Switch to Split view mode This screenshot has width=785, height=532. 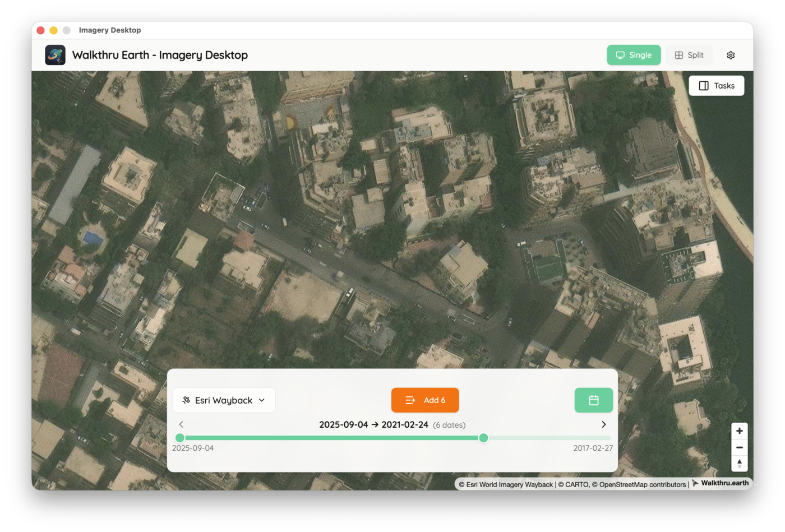click(x=689, y=55)
